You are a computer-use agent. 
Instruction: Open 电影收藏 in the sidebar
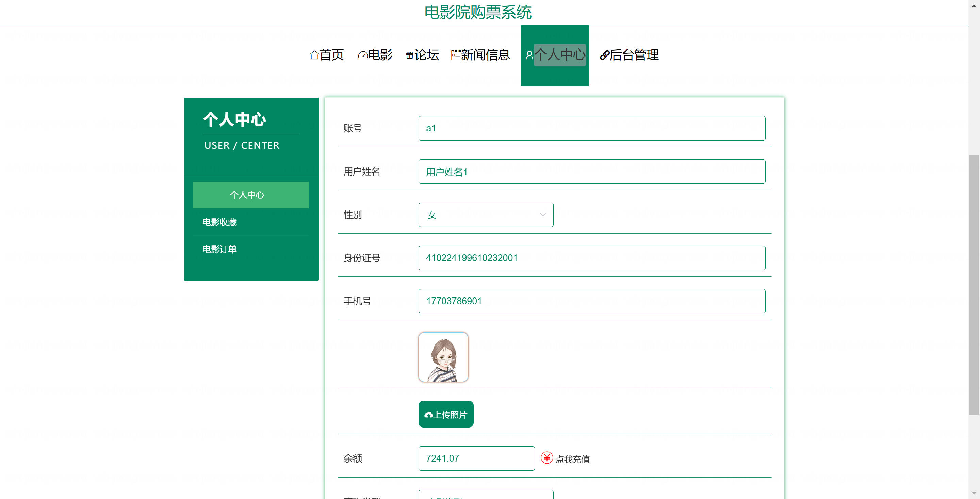click(x=219, y=222)
